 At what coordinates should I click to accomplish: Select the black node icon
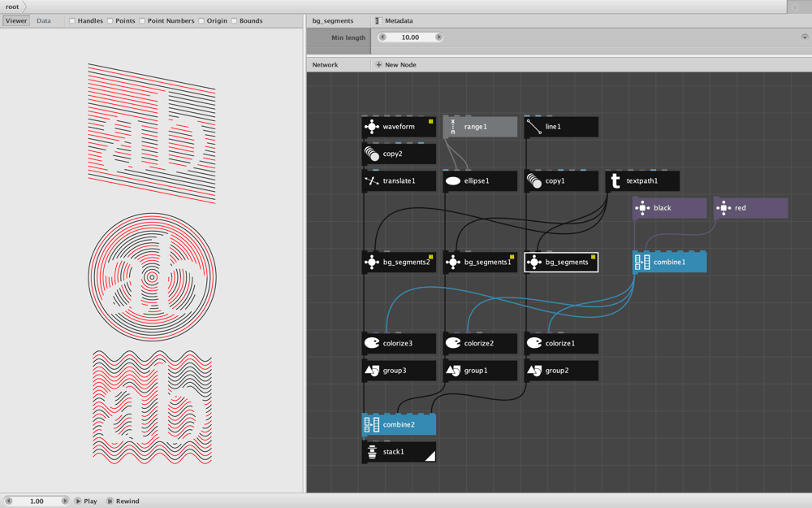(x=642, y=208)
